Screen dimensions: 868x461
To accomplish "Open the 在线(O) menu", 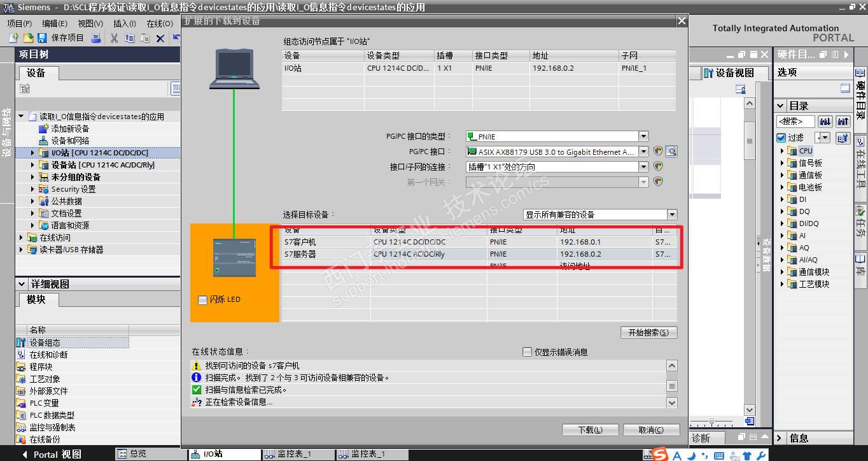I will pos(160,24).
